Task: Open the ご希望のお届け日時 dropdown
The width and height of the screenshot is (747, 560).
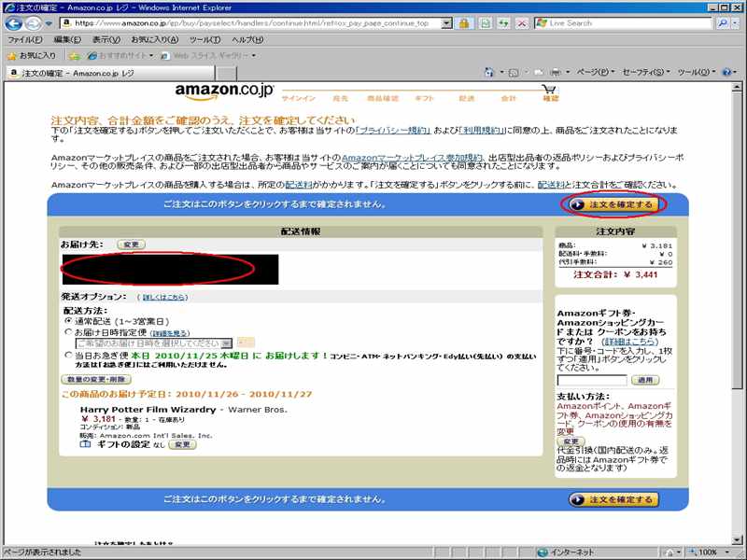Action: click(154, 343)
